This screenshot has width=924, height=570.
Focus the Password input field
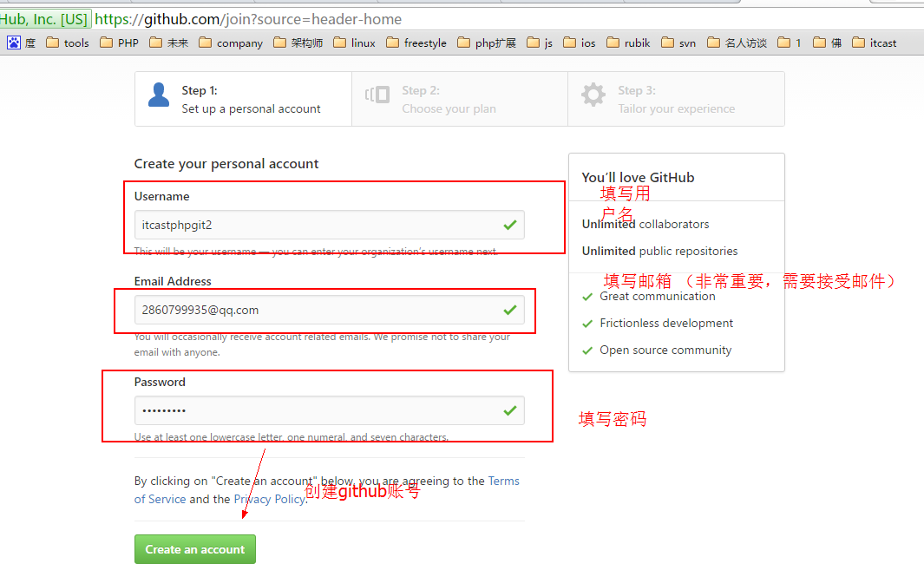(330, 410)
